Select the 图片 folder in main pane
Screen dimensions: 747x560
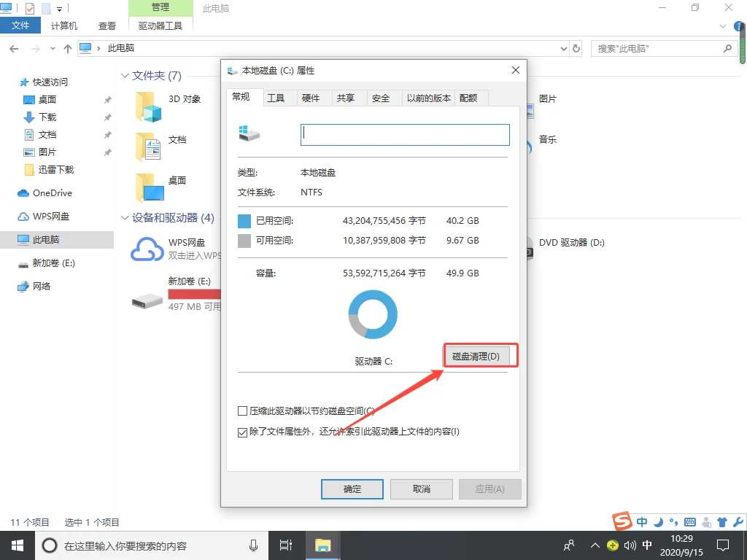point(548,99)
